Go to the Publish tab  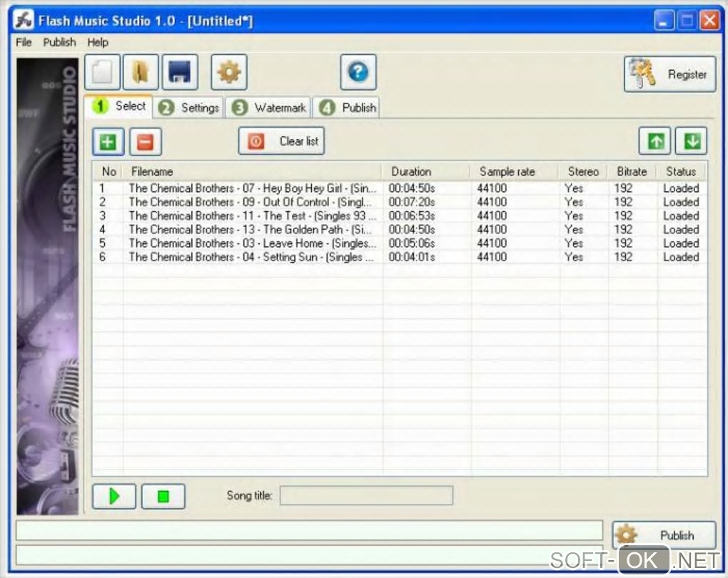pos(347,108)
